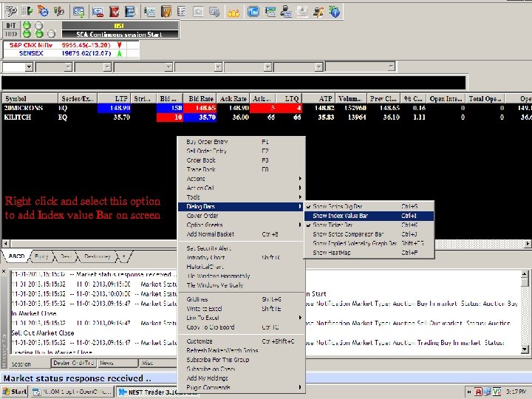Click the yellow people group icon

click(x=233, y=13)
